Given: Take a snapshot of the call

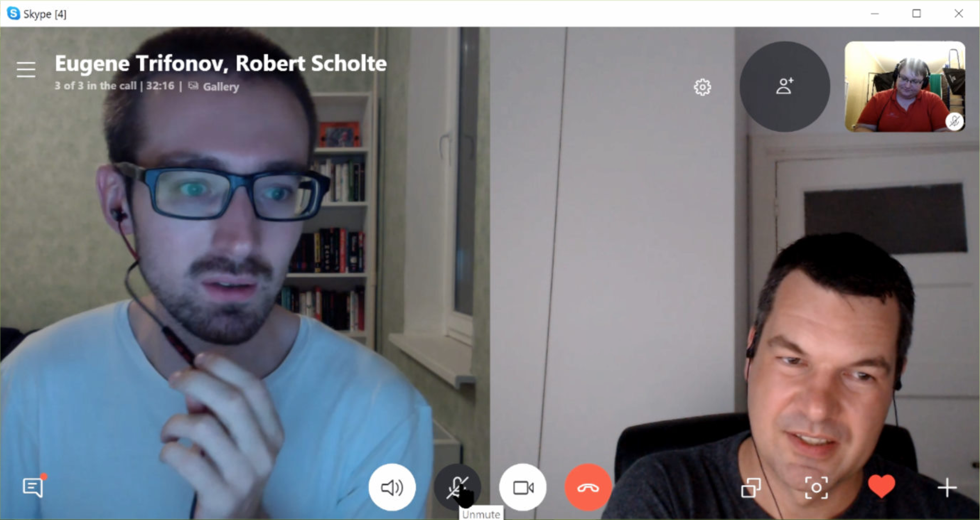Looking at the screenshot, I should [816, 488].
